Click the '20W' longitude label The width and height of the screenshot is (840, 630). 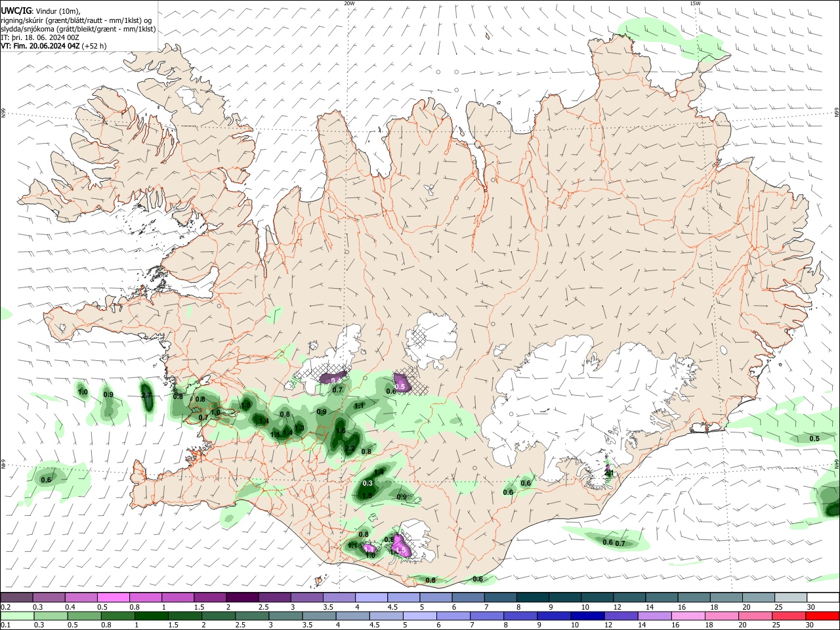pos(349,3)
